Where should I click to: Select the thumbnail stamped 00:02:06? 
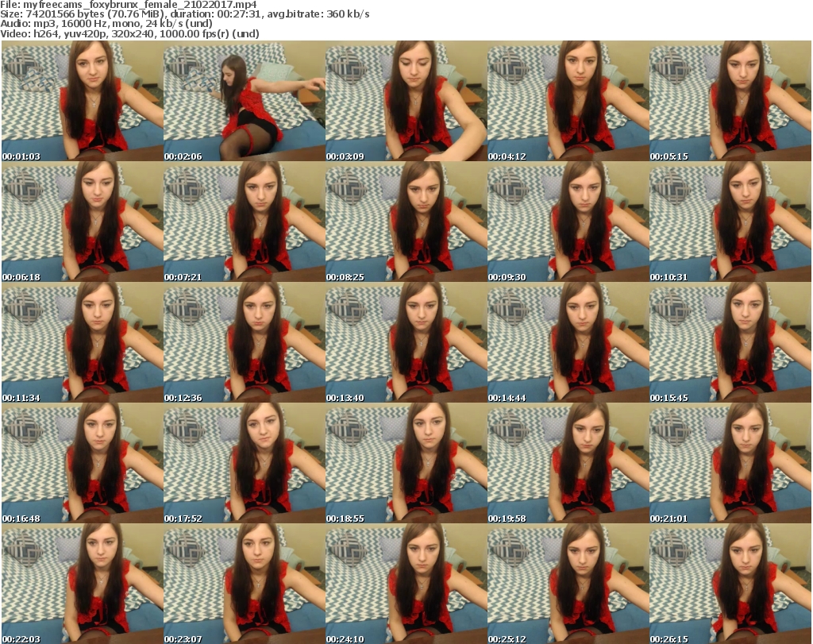[245, 101]
